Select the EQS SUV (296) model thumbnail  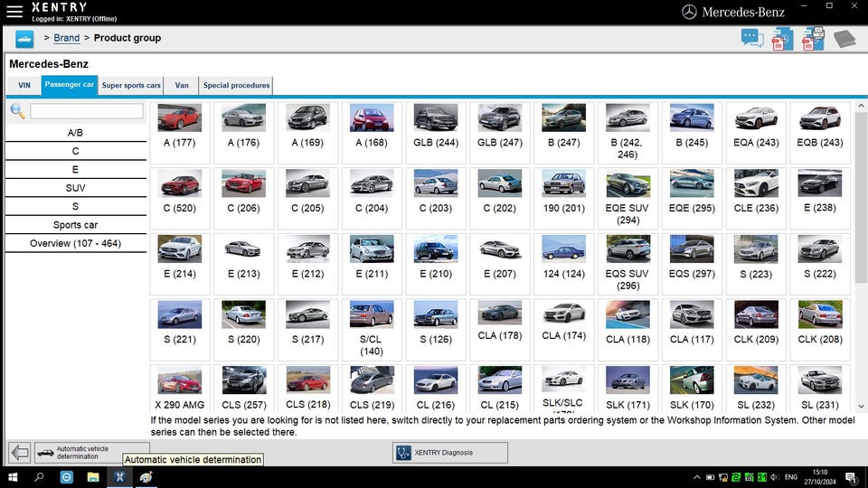(627, 249)
